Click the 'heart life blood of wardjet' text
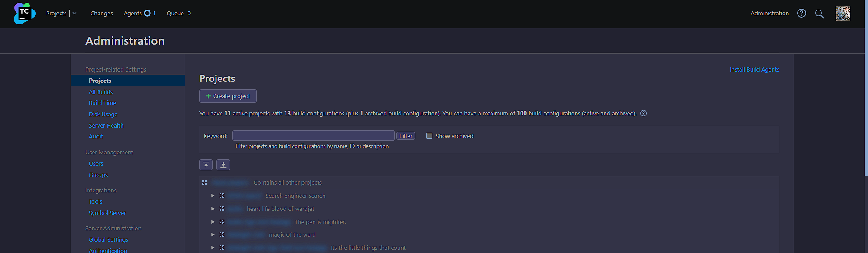The width and height of the screenshot is (868, 253). click(x=281, y=209)
